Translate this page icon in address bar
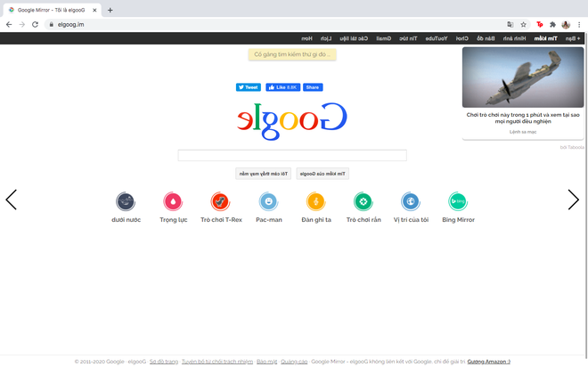Image resolution: width=588 pixels, height=367 pixels. 510,24
